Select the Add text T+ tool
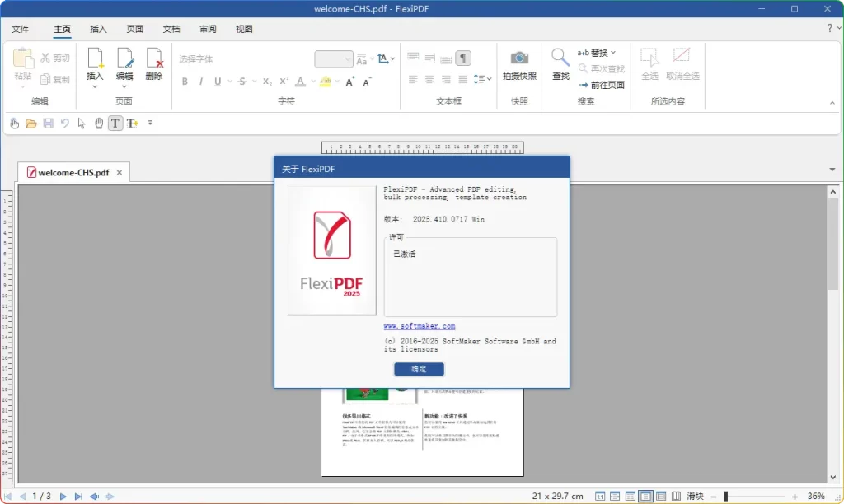 click(x=133, y=124)
